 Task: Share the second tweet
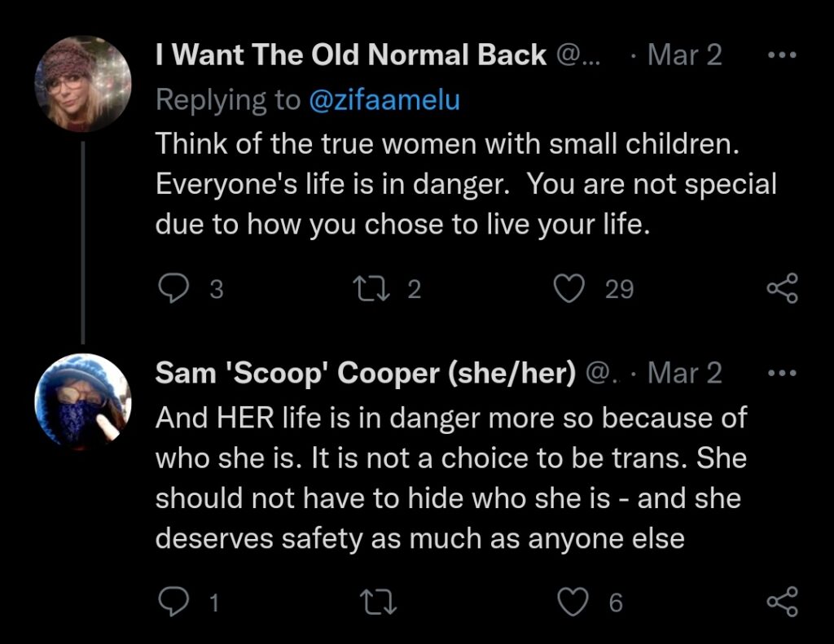point(783,603)
